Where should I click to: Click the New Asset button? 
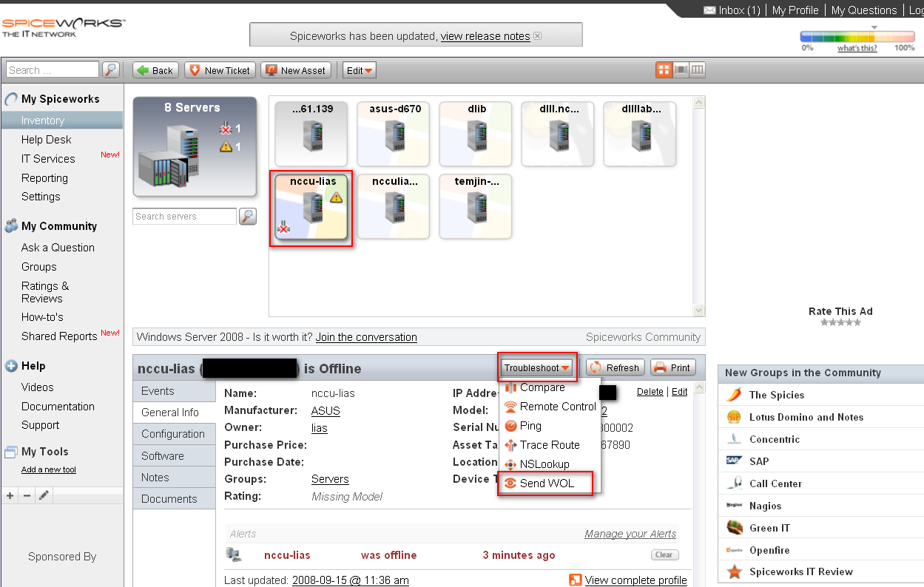[296, 70]
